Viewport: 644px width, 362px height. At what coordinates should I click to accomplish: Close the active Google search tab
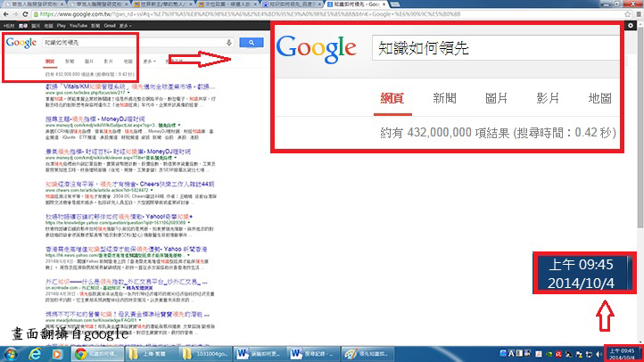(x=384, y=4)
